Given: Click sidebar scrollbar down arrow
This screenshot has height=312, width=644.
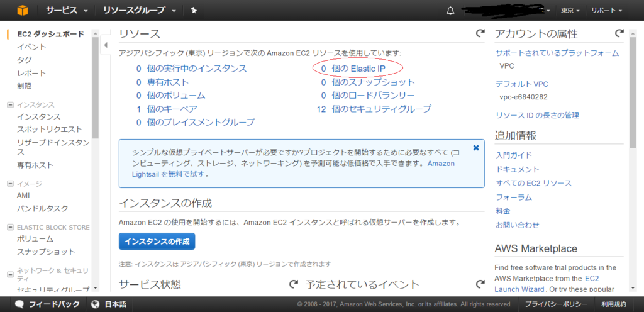Looking at the screenshot, I should [96, 289].
